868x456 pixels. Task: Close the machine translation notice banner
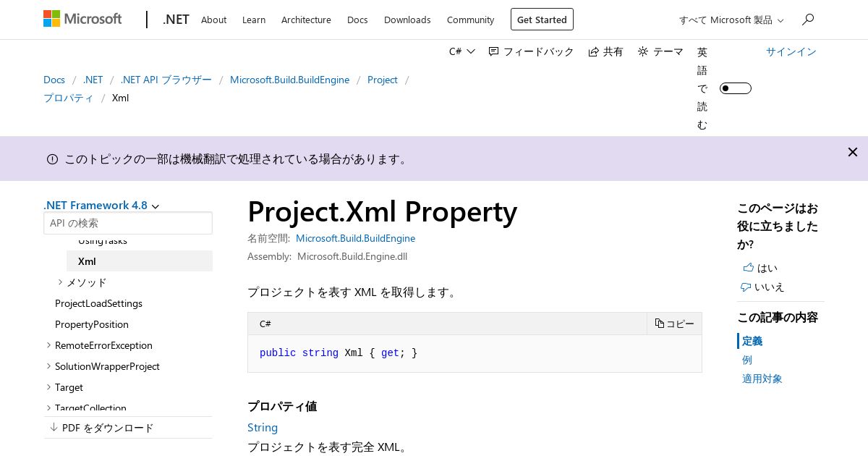click(x=853, y=152)
